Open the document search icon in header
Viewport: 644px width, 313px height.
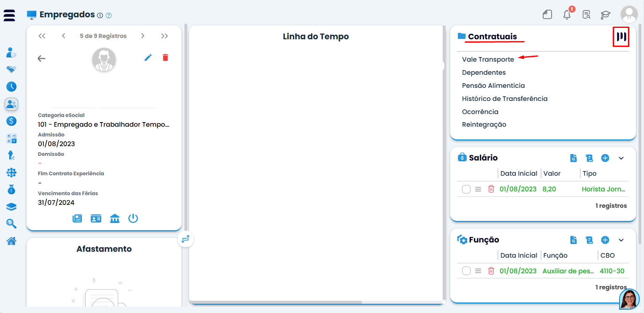click(586, 15)
